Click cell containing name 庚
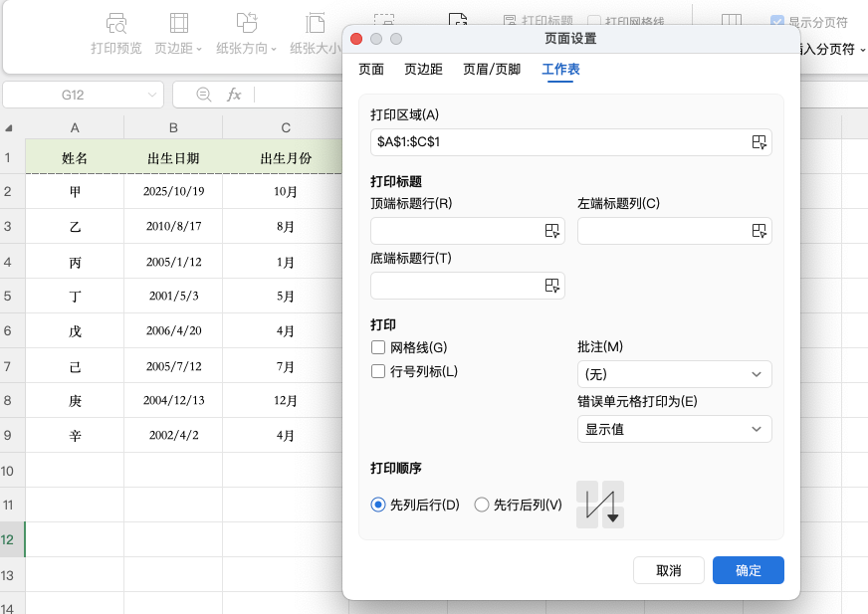Viewport: 868px width, 614px height. pyautogui.click(x=75, y=400)
